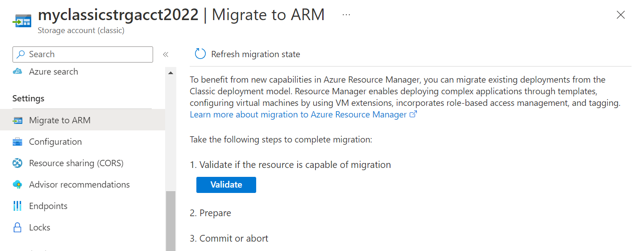Open the Configuration menu item
Viewport: 644px width, 251px height.
point(55,142)
